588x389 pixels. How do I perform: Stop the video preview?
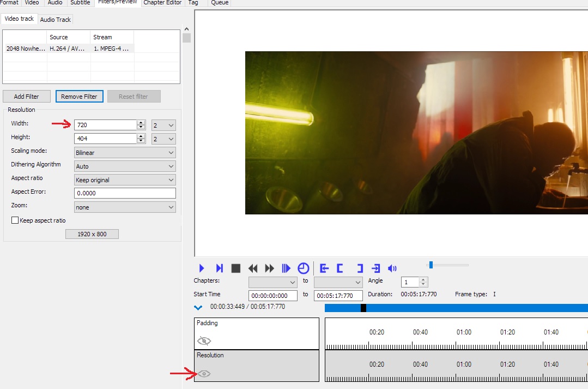coord(236,268)
